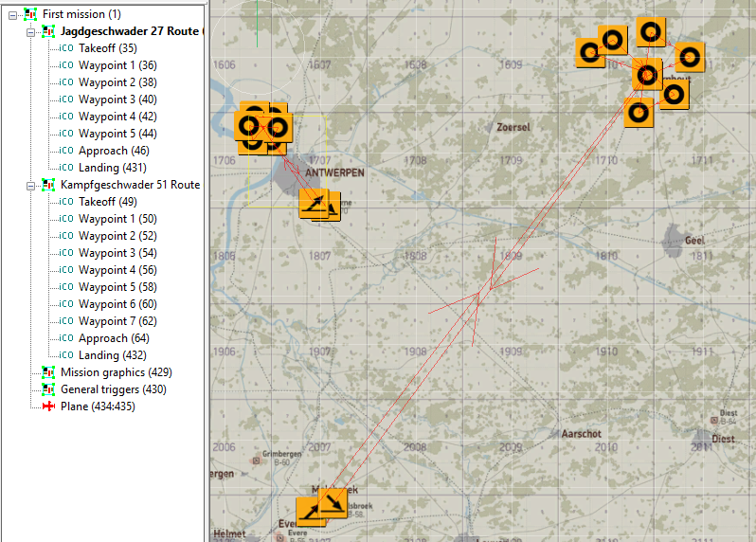The image size is (756, 542).
Task: Click the iCO icon of Approach (46)
Action: 66,151
